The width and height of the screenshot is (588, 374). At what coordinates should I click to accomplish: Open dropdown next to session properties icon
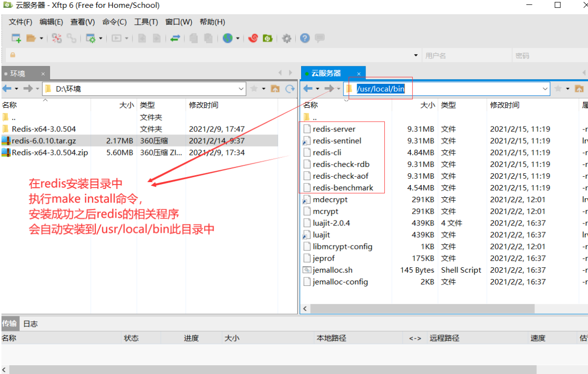coord(100,38)
